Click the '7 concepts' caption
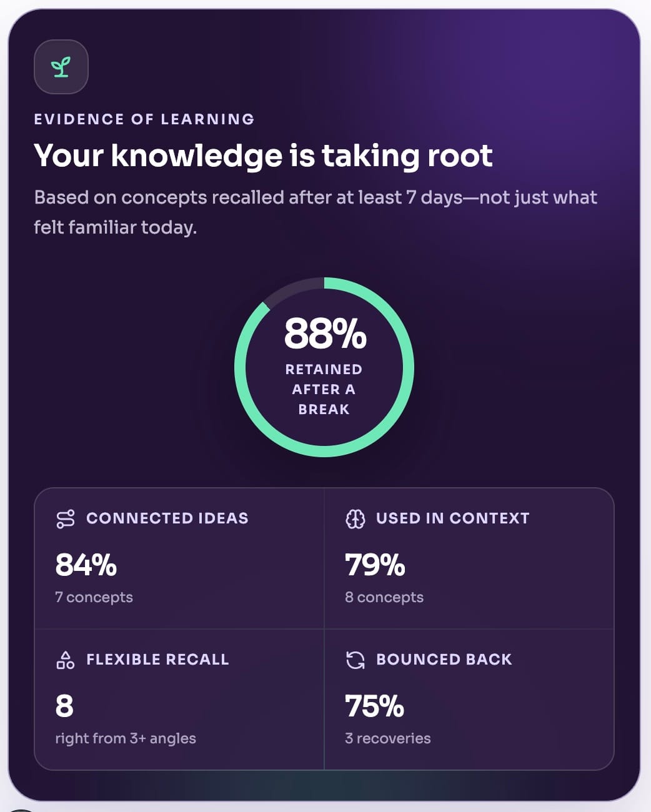The width and height of the screenshot is (651, 812). click(94, 597)
